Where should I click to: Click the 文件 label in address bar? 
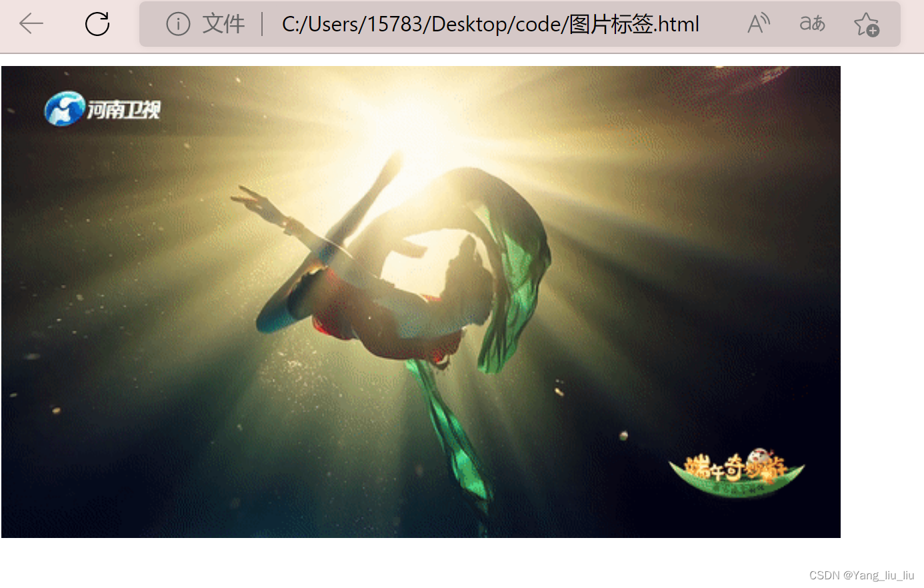click(223, 24)
